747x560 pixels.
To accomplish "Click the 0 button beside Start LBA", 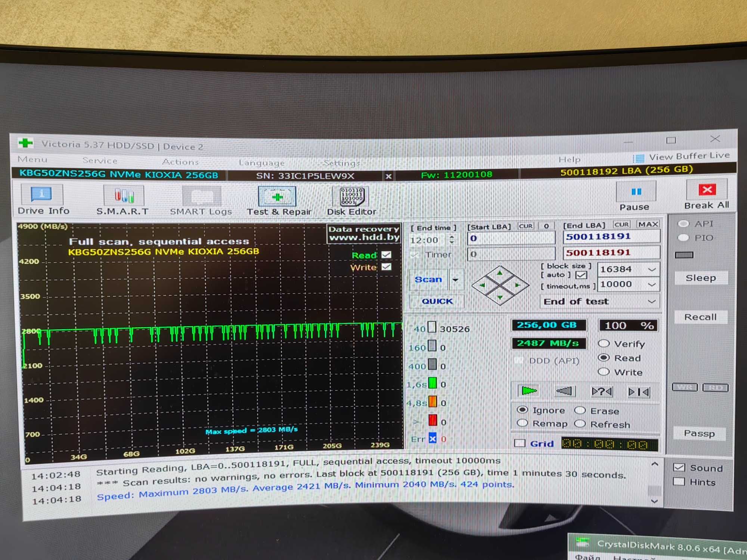I will point(546,226).
